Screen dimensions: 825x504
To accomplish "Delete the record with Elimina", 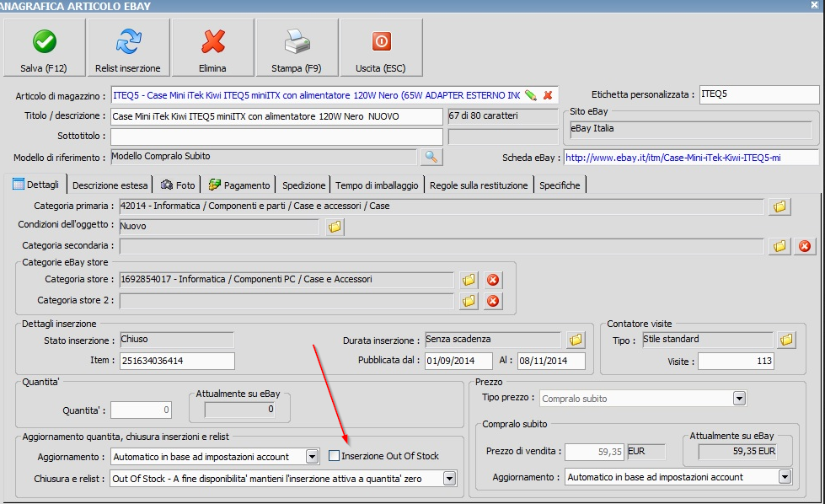I will (x=212, y=48).
